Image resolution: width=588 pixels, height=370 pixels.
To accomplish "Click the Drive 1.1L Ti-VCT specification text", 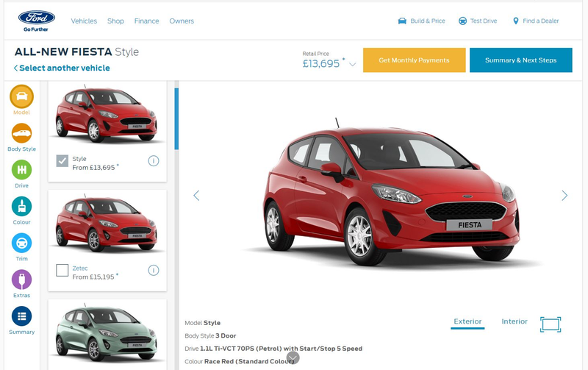I will 273,349.
